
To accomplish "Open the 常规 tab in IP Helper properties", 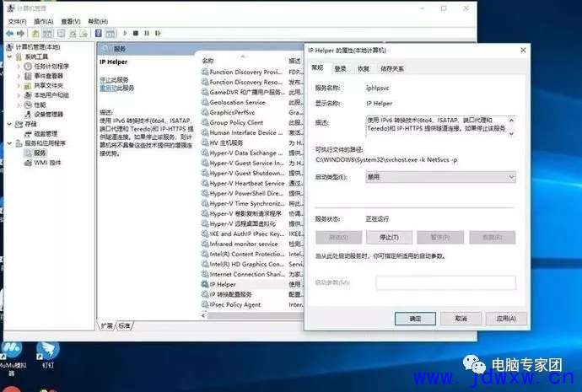I will point(317,68).
